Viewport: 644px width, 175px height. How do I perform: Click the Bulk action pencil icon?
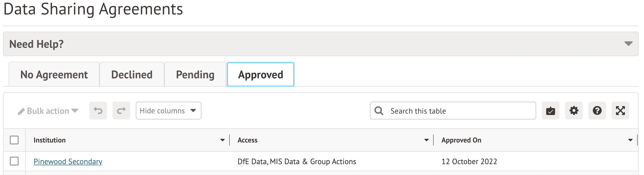tap(21, 111)
